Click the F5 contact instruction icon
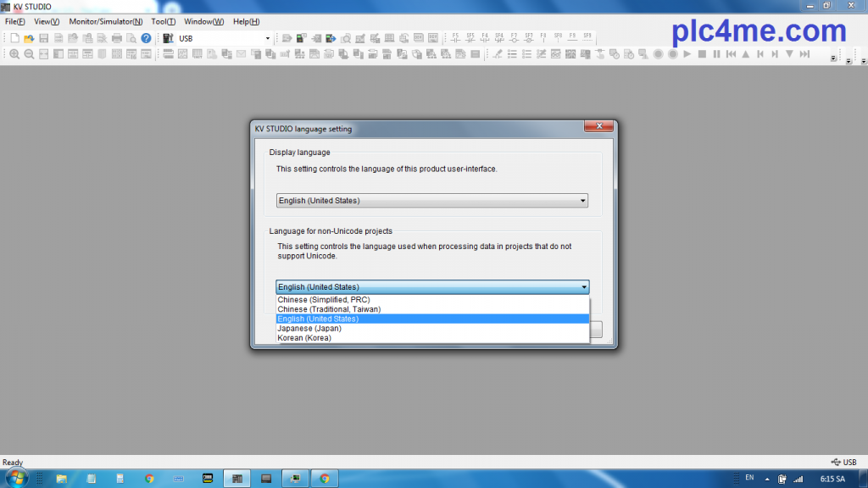This screenshot has width=868, height=488. [455, 37]
